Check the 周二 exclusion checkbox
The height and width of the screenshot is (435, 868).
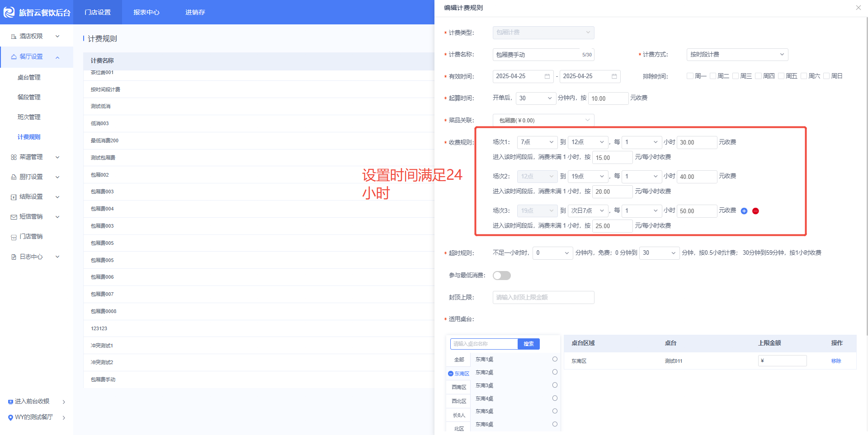point(712,76)
